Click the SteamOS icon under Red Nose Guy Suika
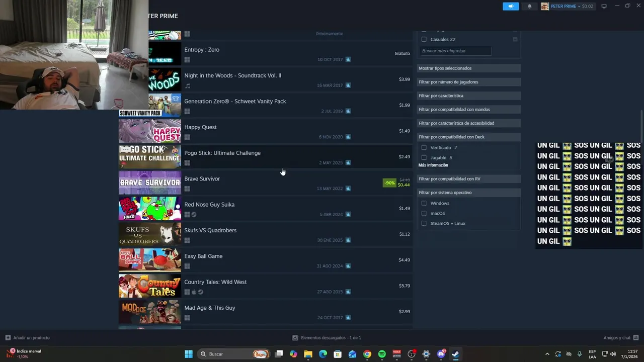644x362 pixels. click(x=194, y=215)
